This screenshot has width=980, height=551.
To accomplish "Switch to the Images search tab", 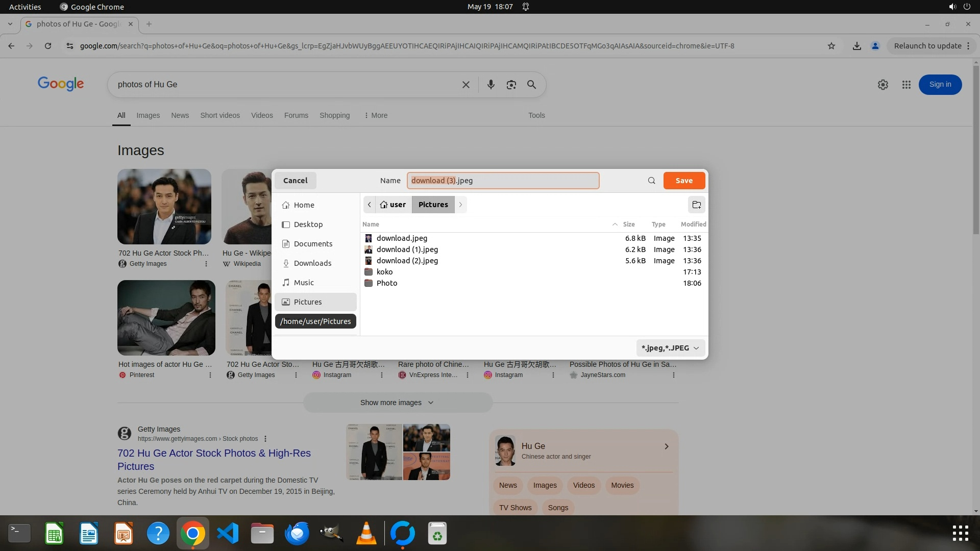I will 148,115.
